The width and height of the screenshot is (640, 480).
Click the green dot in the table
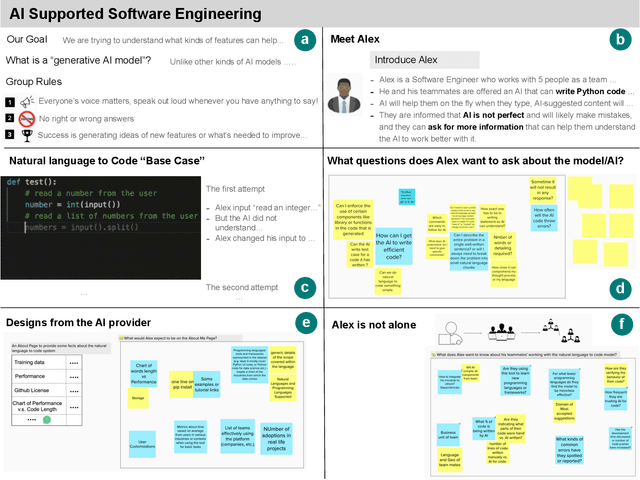47,420
